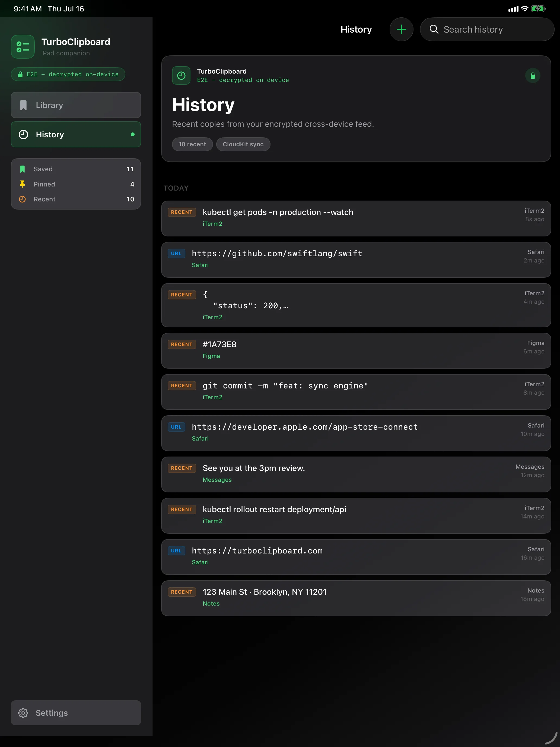Viewport: 560px width, 747px height.
Task: Open the github.com swiftlang URL entry
Action: [356, 260]
